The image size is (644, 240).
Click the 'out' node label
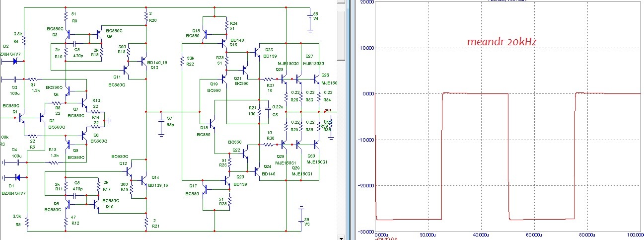pos(327,110)
